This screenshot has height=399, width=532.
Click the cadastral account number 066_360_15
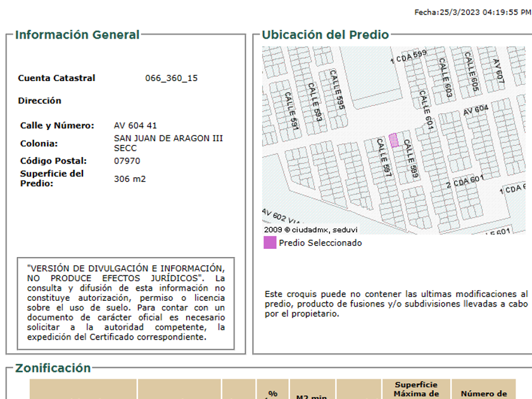pos(171,79)
